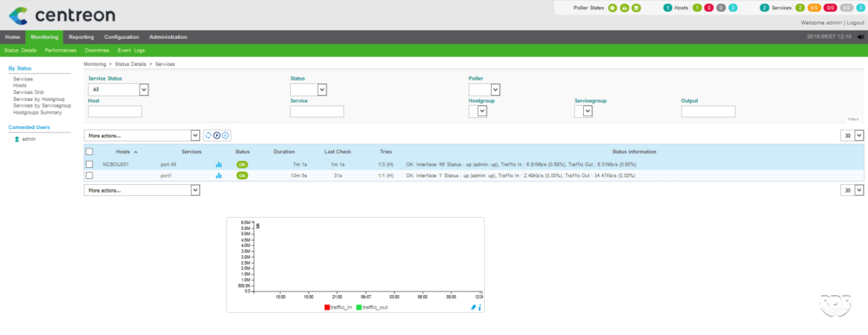The height and width of the screenshot is (335, 868).
Task: Click the Hosts column sort arrow
Action: pos(136,152)
